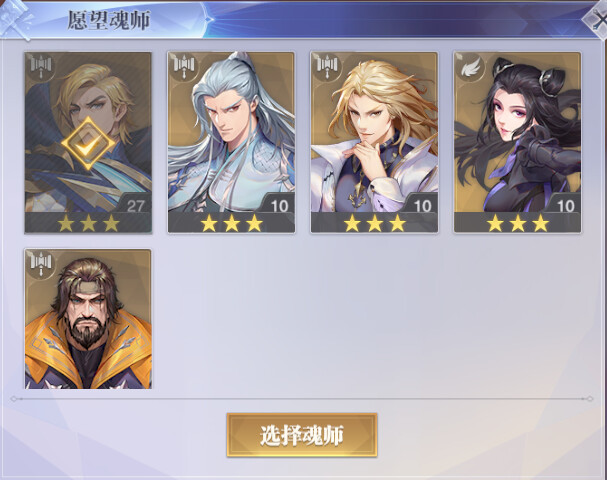Click the three stars under the selected blond card

[x=88, y=223]
